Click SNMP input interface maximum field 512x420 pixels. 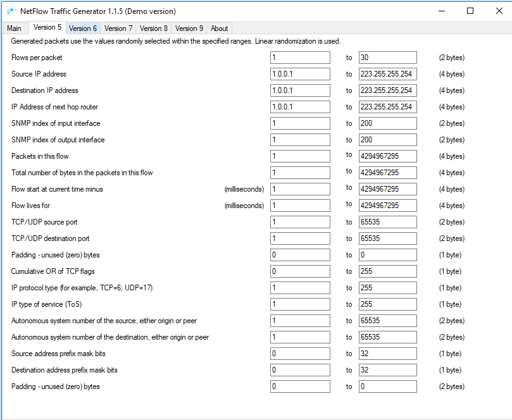point(387,123)
